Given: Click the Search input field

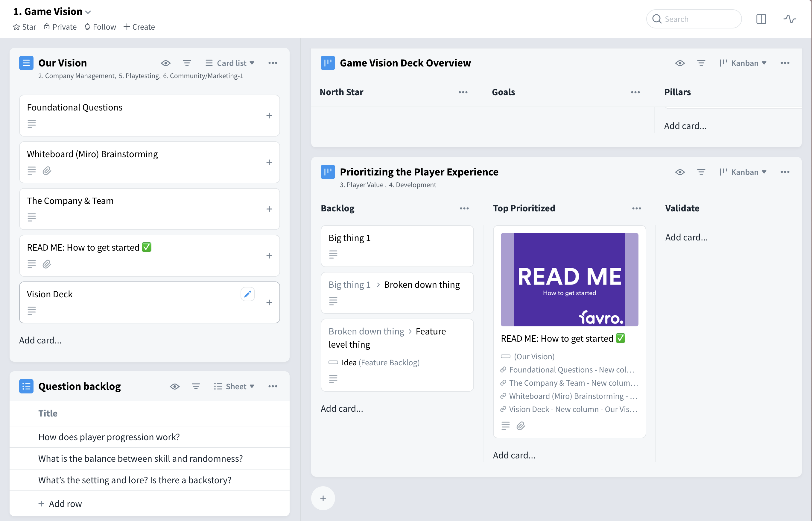Looking at the screenshot, I should pyautogui.click(x=694, y=19).
